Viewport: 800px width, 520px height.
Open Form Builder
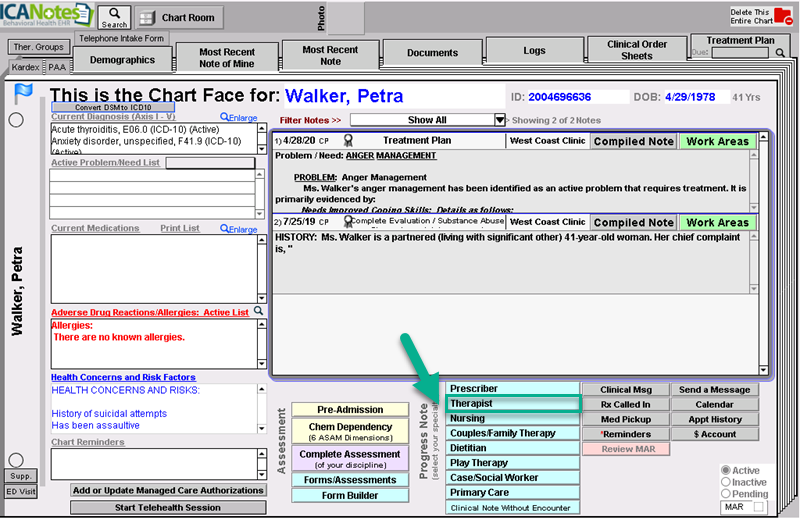pyautogui.click(x=350, y=495)
